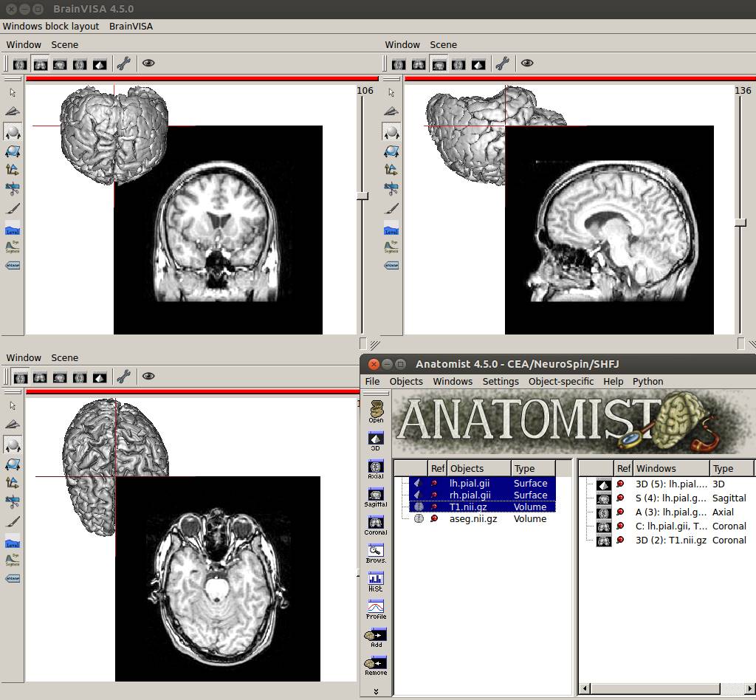Click the Open icon in Anatomist toolbar

point(376,411)
